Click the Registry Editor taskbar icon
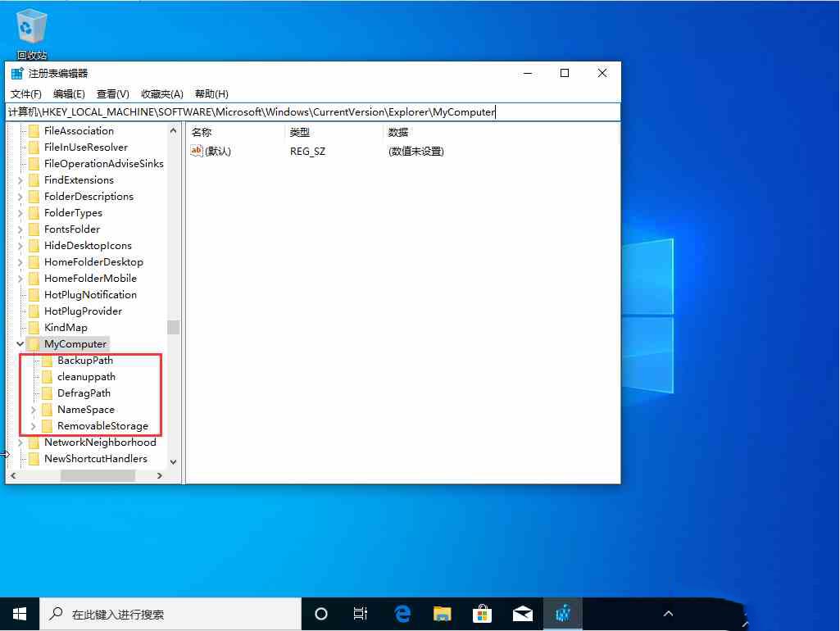840x631 pixels. (562, 614)
